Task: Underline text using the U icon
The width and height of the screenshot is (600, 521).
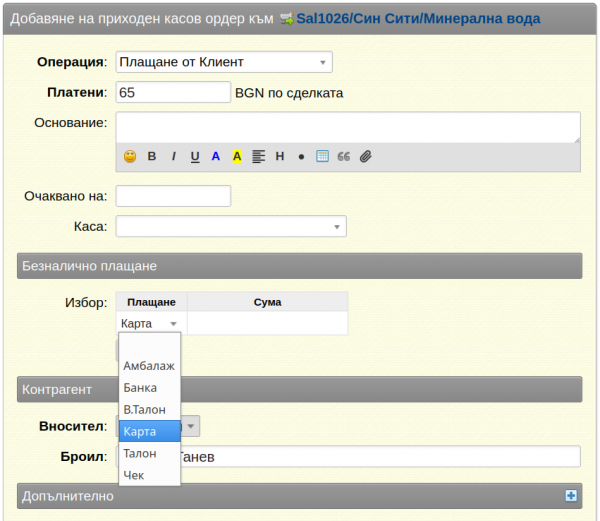Action: (x=195, y=156)
